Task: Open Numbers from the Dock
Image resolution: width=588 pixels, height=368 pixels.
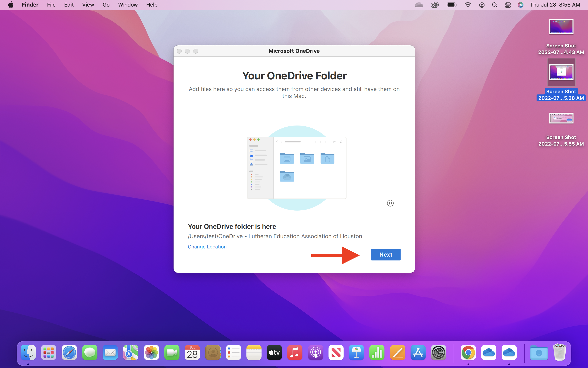Action: tap(377, 352)
